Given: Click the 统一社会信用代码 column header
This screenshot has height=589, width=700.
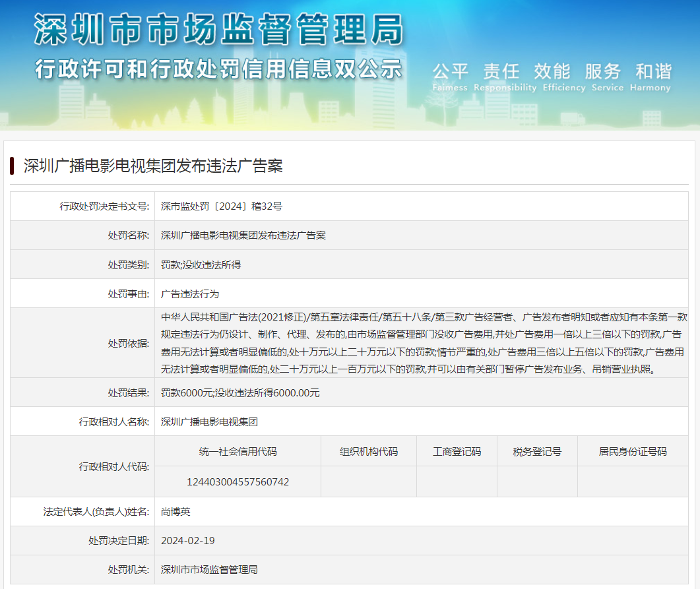Looking at the screenshot, I should pos(238,452).
